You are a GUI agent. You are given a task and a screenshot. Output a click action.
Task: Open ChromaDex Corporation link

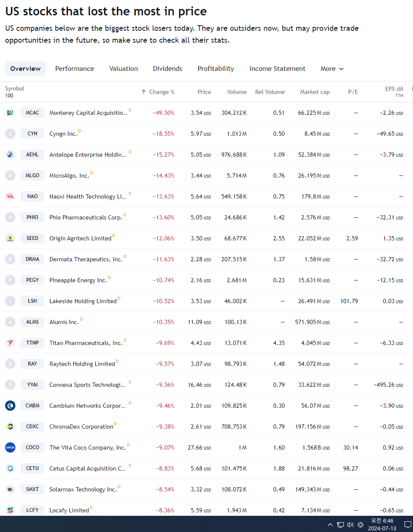81,427
